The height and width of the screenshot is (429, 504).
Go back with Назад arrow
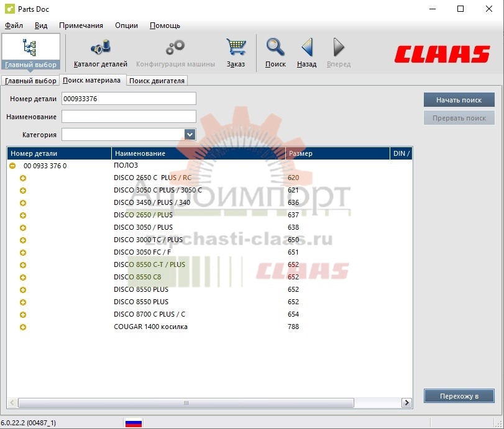pyautogui.click(x=306, y=53)
